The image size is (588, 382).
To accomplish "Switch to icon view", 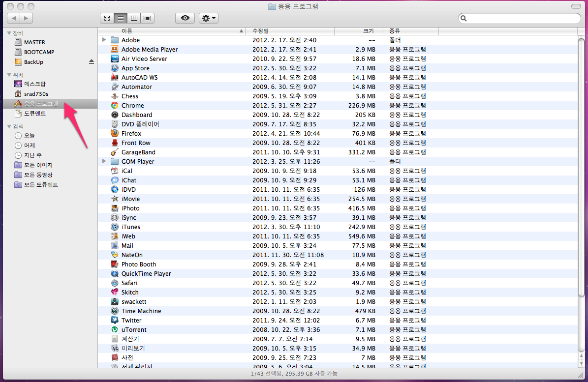I will click(x=107, y=18).
